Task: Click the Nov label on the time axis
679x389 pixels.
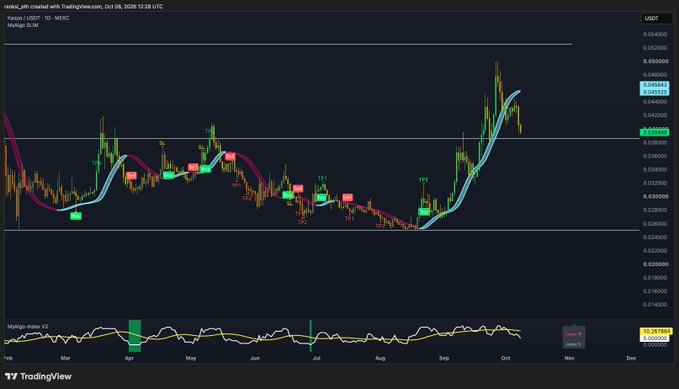Action: pyautogui.click(x=569, y=358)
